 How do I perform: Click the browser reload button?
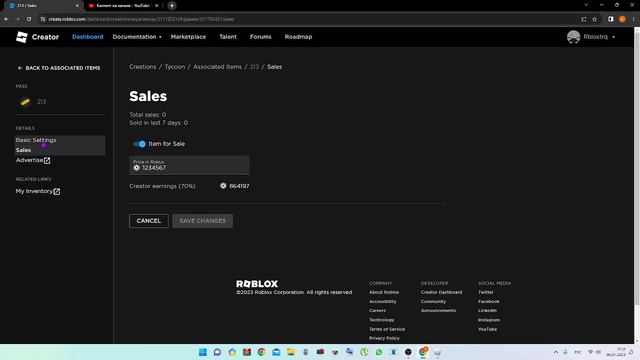point(29,19)
